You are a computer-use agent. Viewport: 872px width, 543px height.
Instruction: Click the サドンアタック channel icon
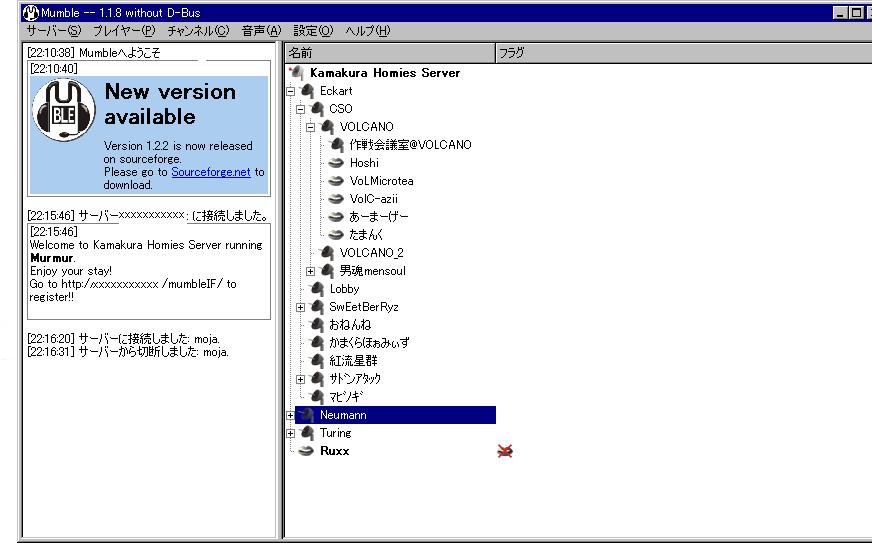click(317, 379)
